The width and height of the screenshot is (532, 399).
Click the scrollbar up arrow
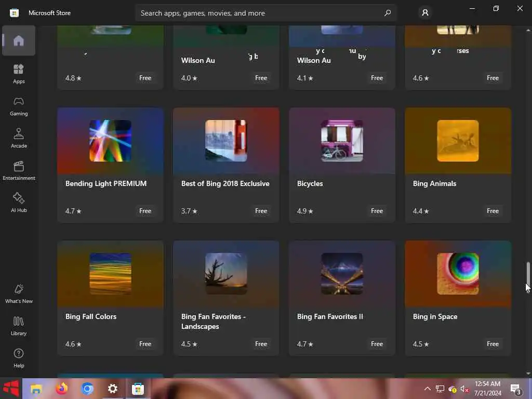click(528, 30)
